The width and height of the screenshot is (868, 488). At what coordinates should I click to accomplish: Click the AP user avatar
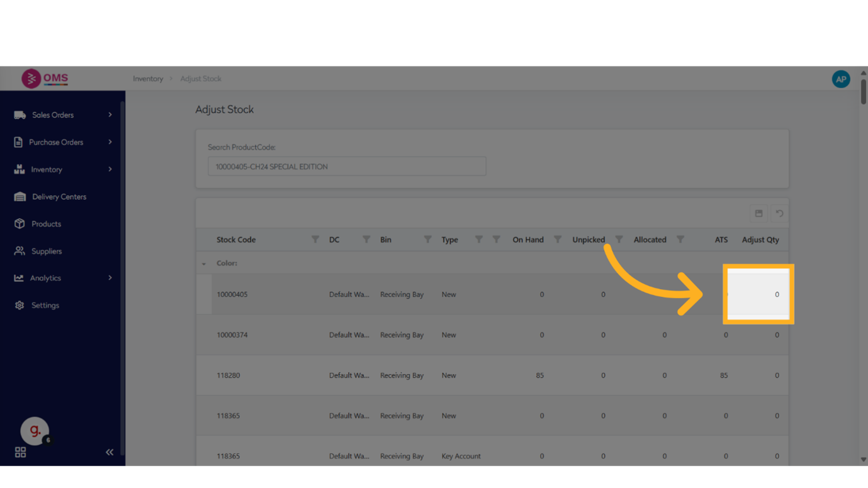click(x=840, y=79)
